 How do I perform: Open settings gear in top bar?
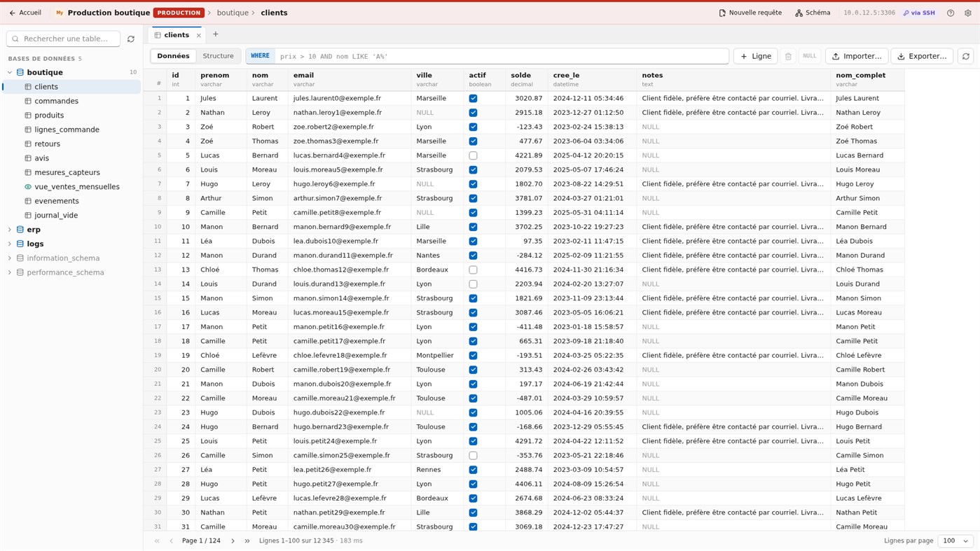pyautogui.click(x=968, y=13)
